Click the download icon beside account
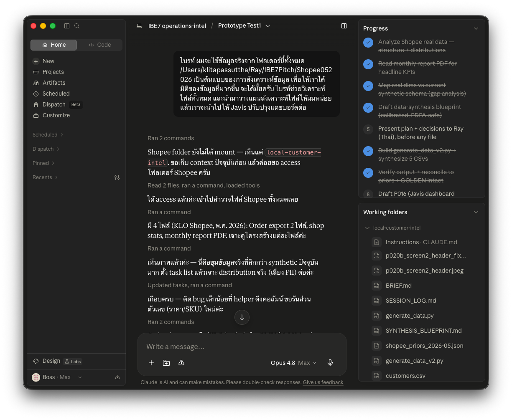Screen dimensions: 512x420 (x=117, y=377)
